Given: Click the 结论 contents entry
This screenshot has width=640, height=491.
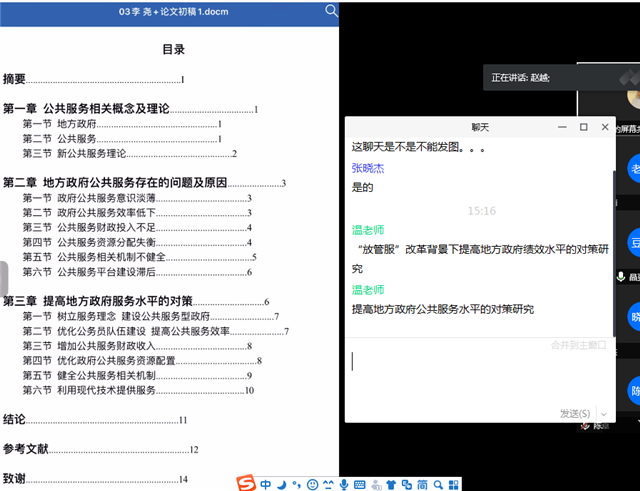Looking at the screenshot, I should click(95, 420).
